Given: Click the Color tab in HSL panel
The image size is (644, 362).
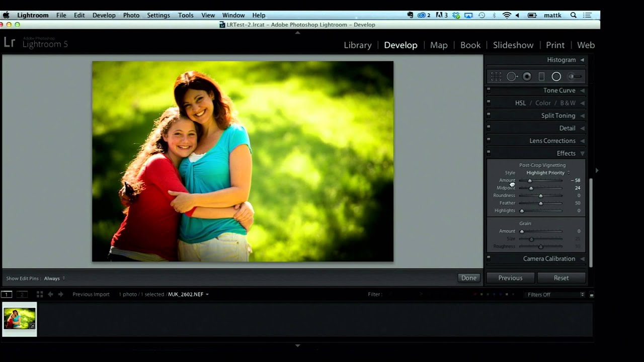Looking at the screenshot, I should coord(543,103).
